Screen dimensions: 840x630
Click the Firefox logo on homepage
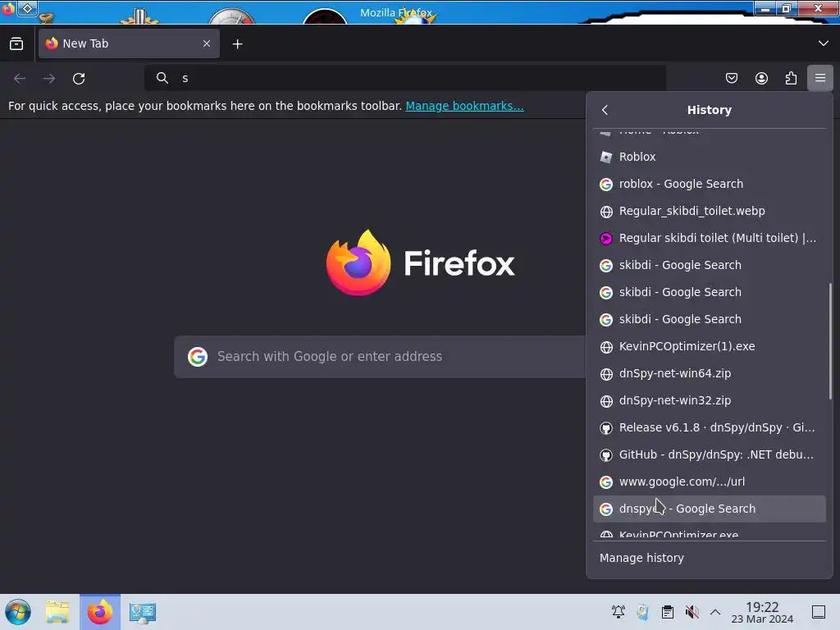tap(358, 262)
